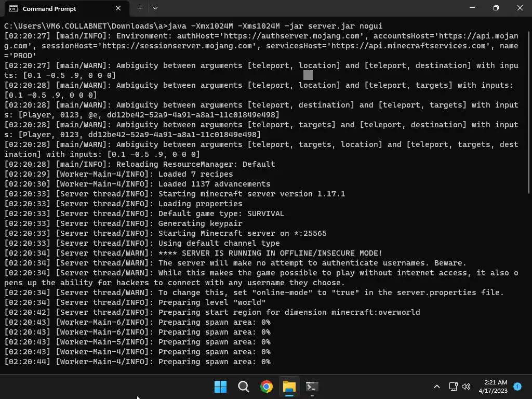
Task: Close the terminal window
Action: pyautogui.click(x=520, y=8)
